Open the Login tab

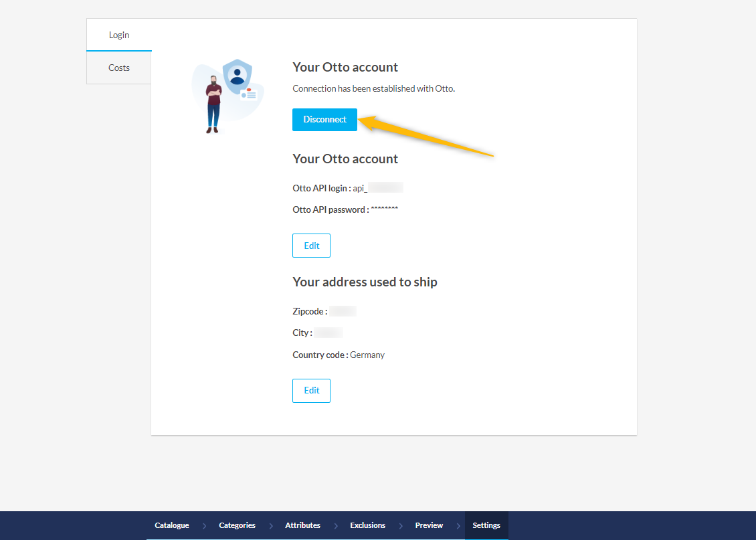(119, 35)
